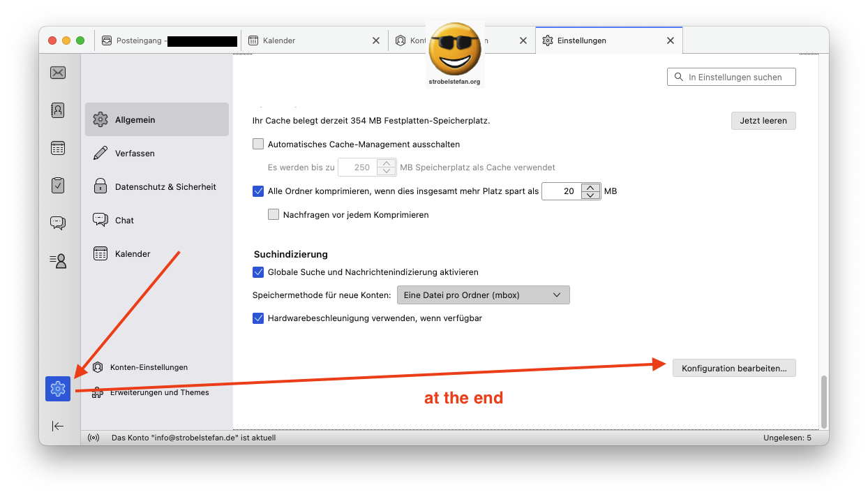Select the highlighted Settings gear icon

(x=58, y=389)
